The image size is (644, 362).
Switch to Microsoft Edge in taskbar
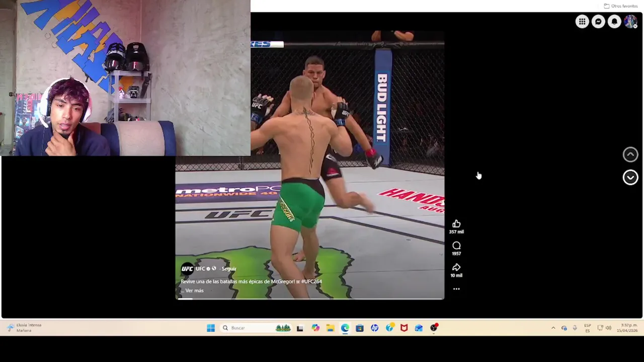pyautogui.click(x=345, y=328)
